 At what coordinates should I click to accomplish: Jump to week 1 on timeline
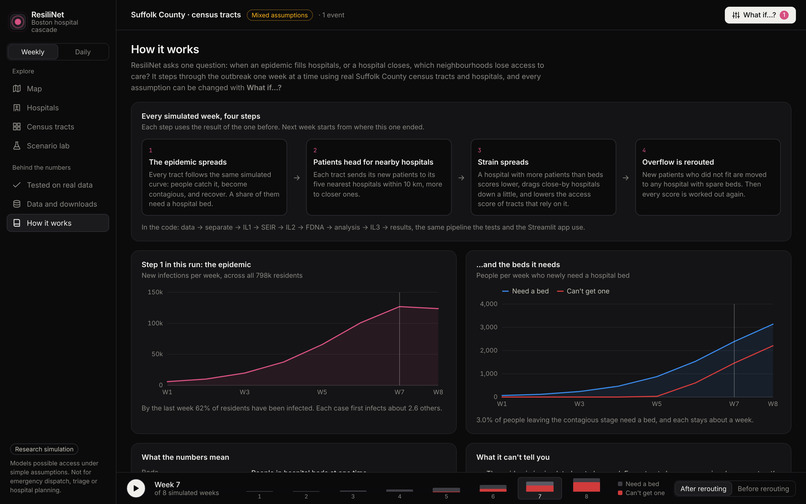(259, 489)
